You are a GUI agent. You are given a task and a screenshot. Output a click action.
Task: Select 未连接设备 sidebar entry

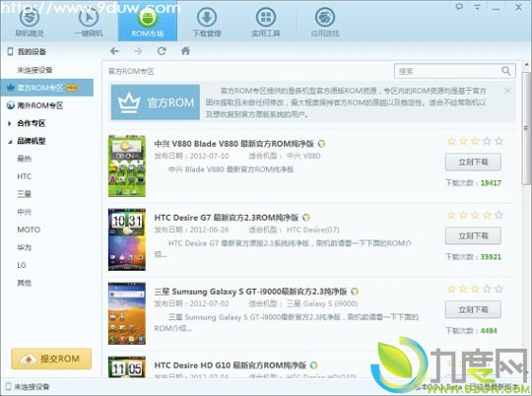click(34, 70)
